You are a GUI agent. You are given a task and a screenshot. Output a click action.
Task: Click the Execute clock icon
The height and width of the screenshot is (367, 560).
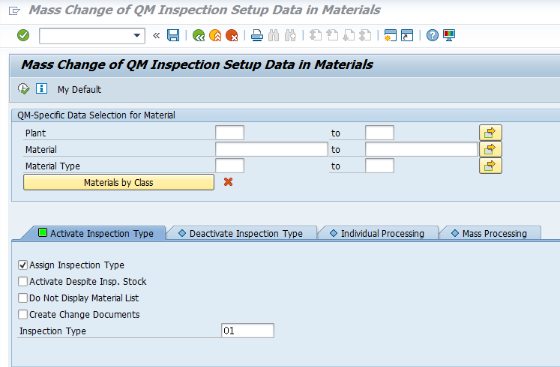coord(24,89)
